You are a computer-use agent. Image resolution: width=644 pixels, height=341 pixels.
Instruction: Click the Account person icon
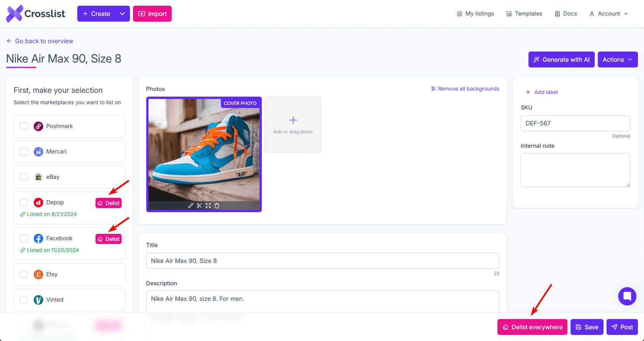(x=592, y=14)
